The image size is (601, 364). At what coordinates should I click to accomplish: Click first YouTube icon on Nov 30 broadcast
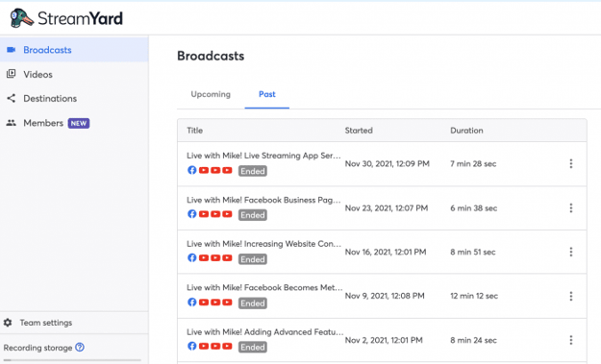tap(204, 170)
